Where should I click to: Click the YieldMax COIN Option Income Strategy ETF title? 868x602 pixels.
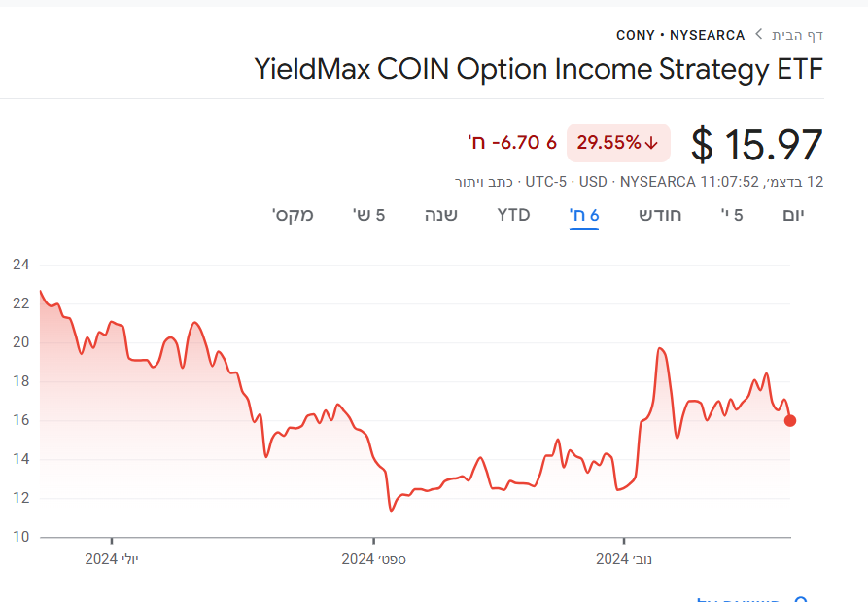point(538,69)
